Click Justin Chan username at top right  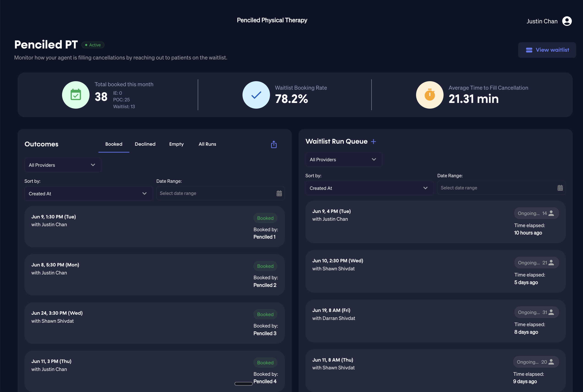click(542, 21)
